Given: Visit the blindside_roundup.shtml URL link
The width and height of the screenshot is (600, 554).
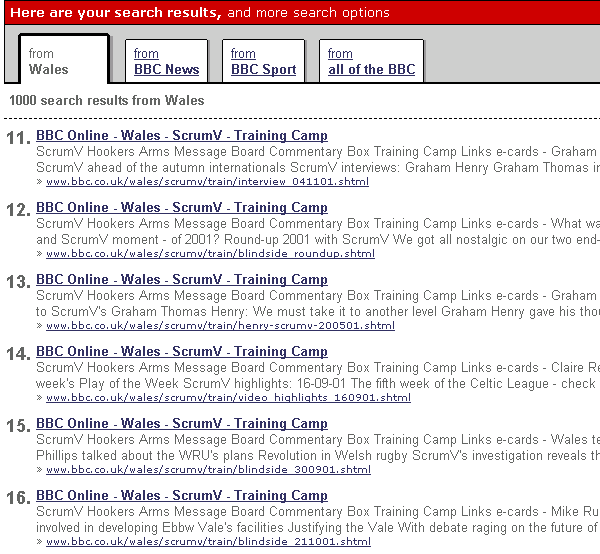Looking at the screenshot, I should coord(210,253).
